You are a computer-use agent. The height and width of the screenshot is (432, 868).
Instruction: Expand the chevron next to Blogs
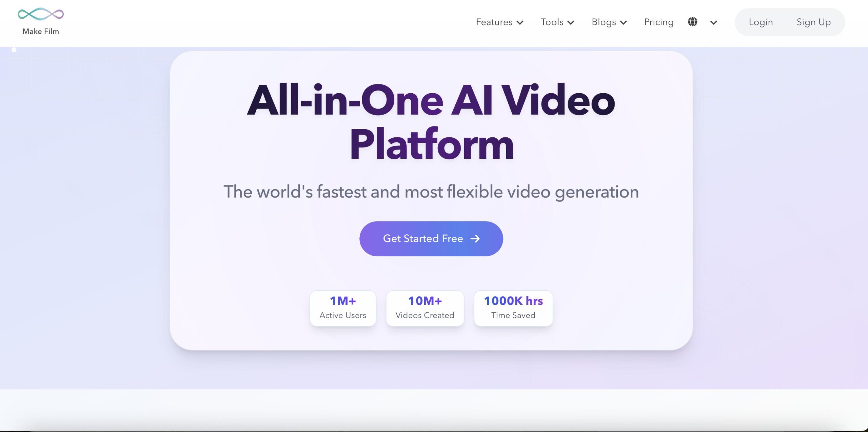tap(623, 23)
